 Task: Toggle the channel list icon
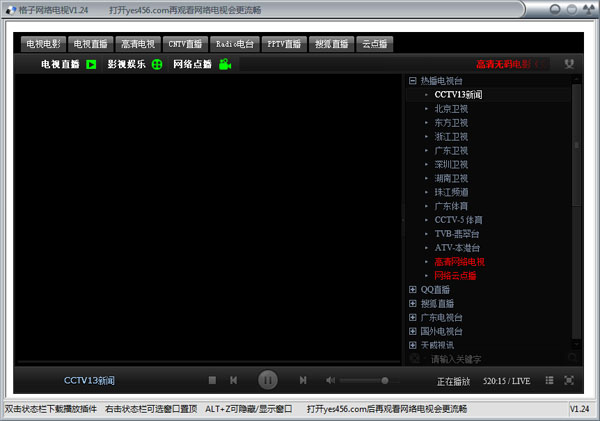click(x=549, y=380)
